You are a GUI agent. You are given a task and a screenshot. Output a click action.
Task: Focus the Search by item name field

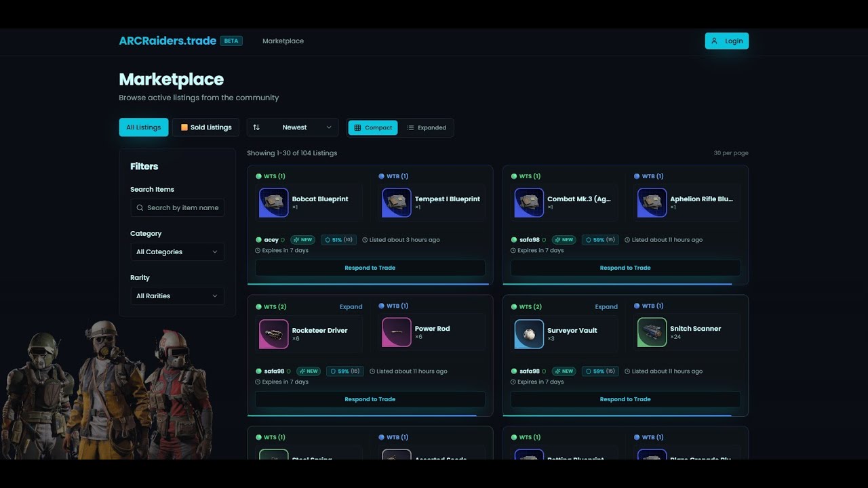pyautogui.click(x=177, y=208)
